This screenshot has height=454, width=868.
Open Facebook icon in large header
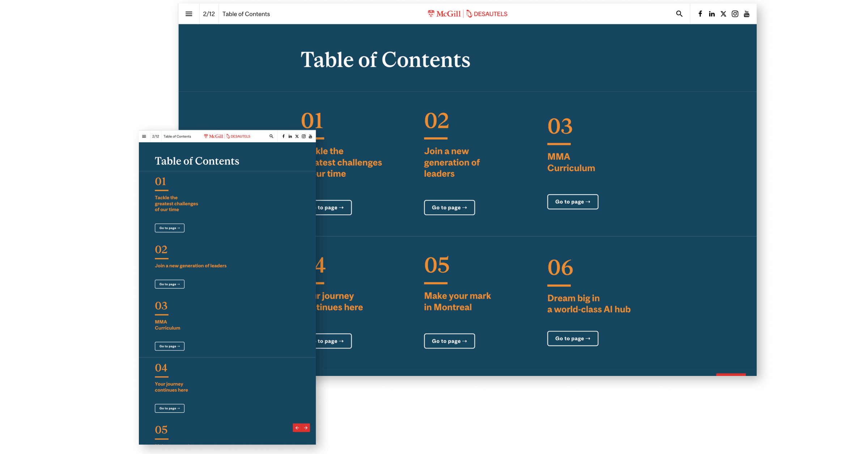700,14
